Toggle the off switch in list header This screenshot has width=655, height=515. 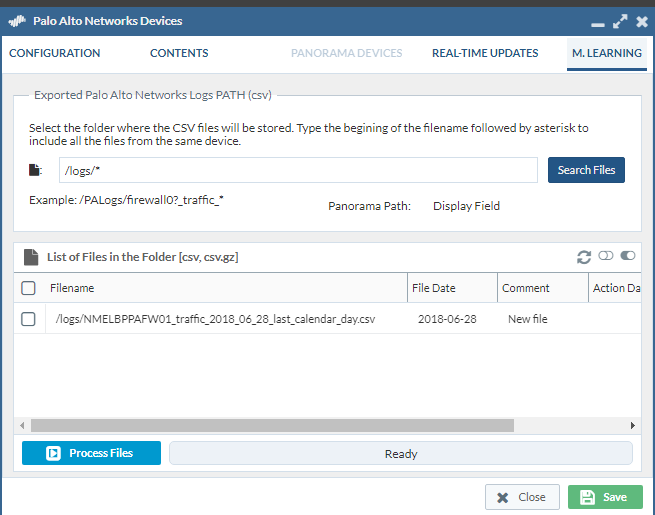click(606, 257)
